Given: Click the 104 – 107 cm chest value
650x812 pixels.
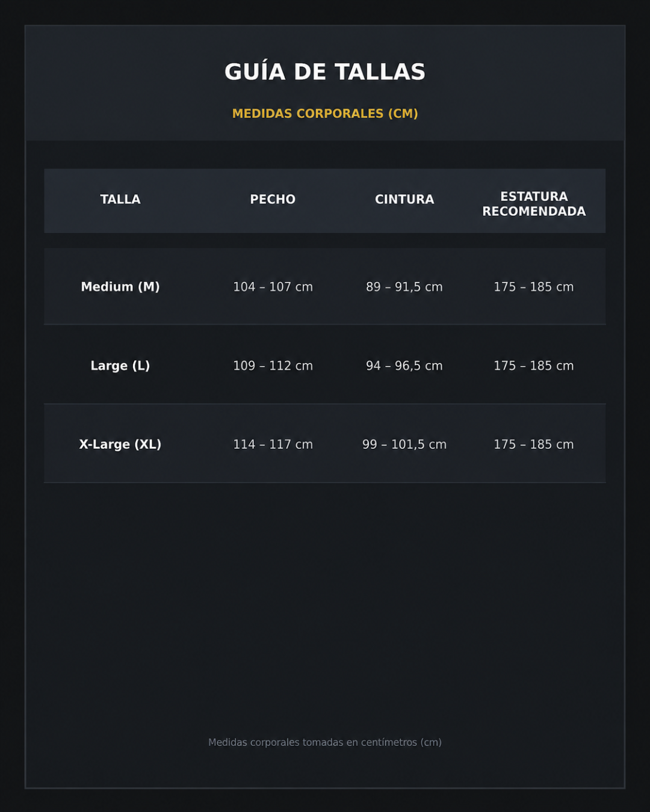Looking at the screenshot, I should (273, 287).
